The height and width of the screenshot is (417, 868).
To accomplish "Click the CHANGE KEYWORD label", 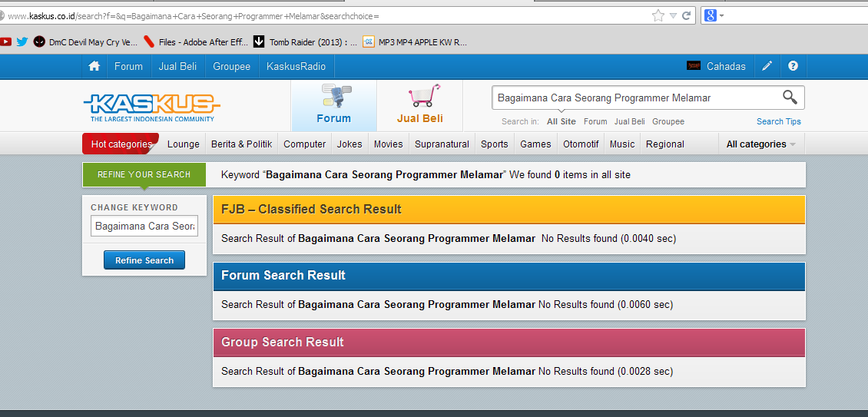I will 134,207.
